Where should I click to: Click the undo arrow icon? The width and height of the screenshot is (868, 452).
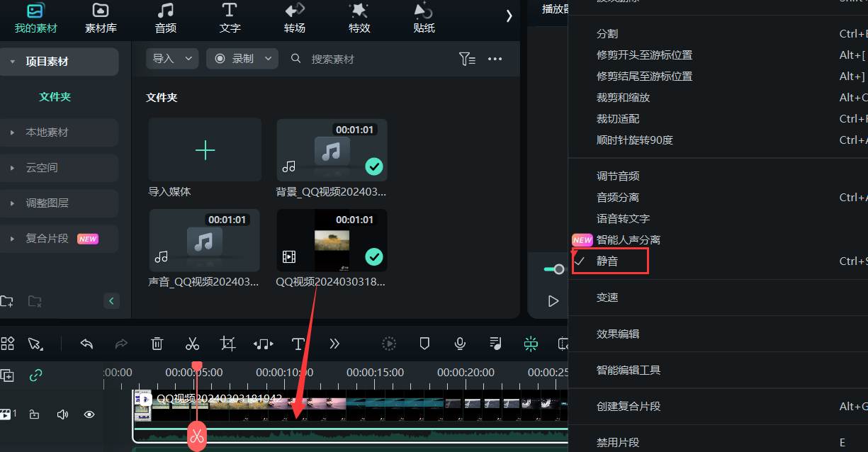coord(86,344)
